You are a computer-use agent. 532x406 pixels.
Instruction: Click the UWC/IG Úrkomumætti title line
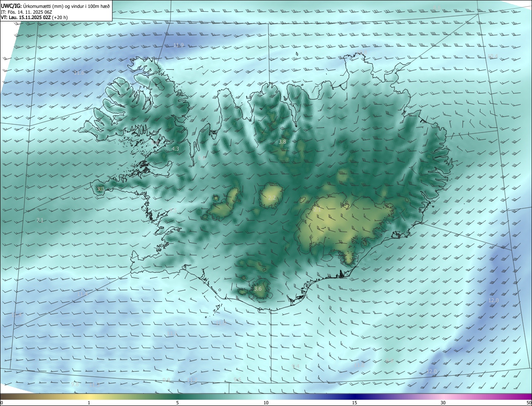tap(55, 6)
